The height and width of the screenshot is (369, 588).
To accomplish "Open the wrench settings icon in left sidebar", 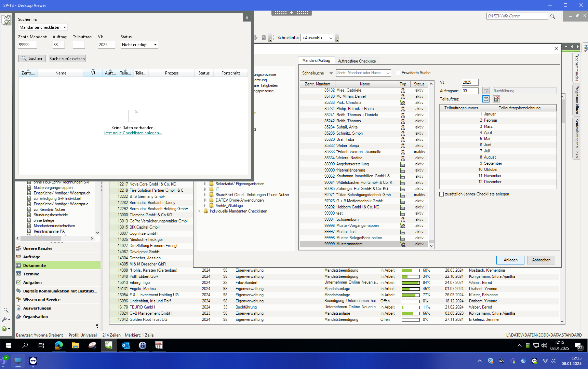I will pyautogui.click(x=5, y=319).
